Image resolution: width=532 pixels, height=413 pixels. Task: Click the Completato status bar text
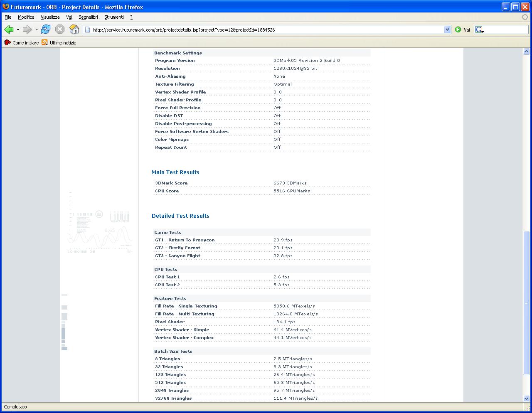point(15,407)
